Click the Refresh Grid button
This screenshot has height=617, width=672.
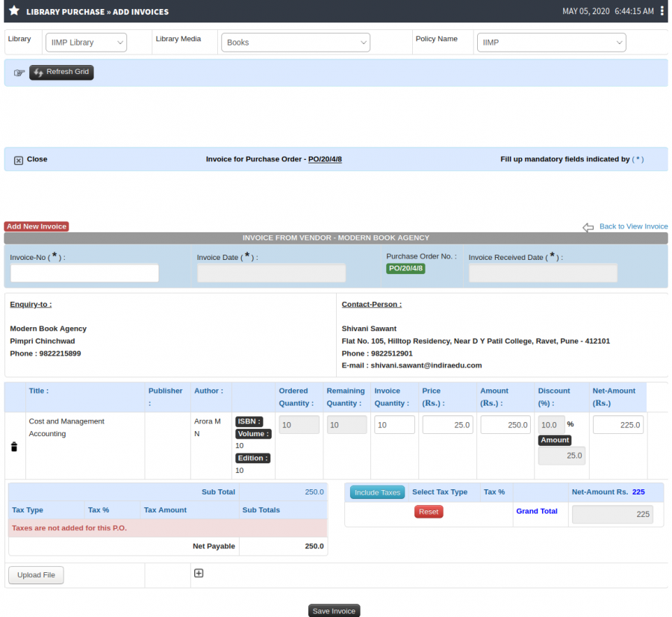(x=61, y=72)
